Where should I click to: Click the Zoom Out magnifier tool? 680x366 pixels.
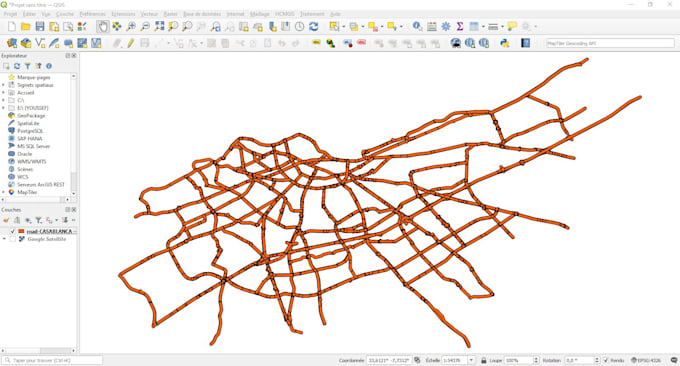(x=145, y=27)
